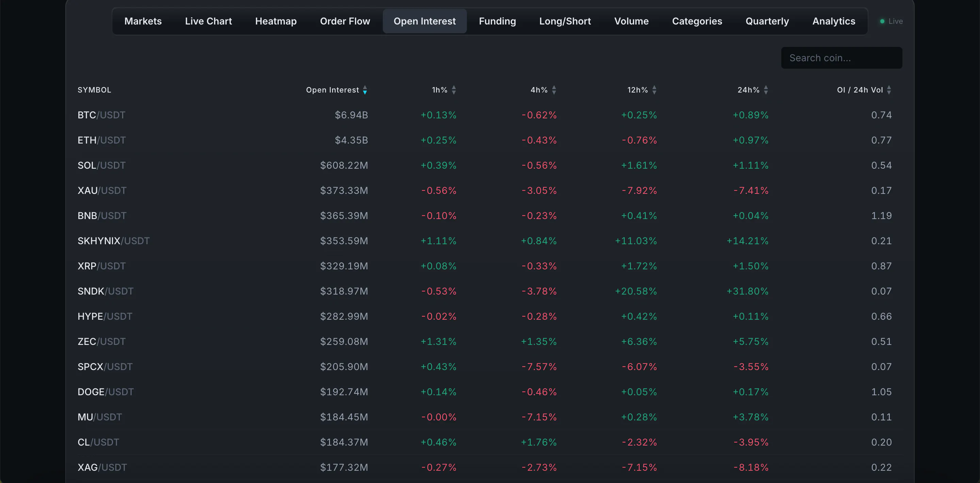
Task: Click the Open Interest header label
Action: tap(332, 90)
